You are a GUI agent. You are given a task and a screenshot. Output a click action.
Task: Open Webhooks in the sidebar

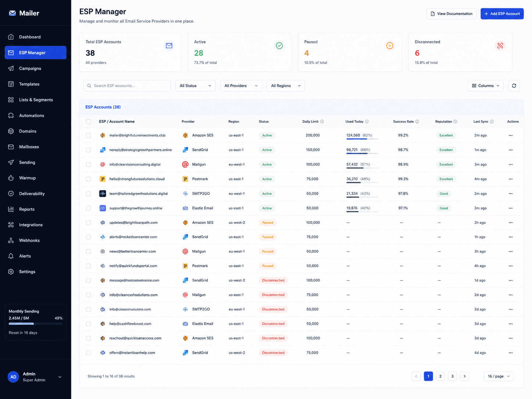(x=36, y=241)
